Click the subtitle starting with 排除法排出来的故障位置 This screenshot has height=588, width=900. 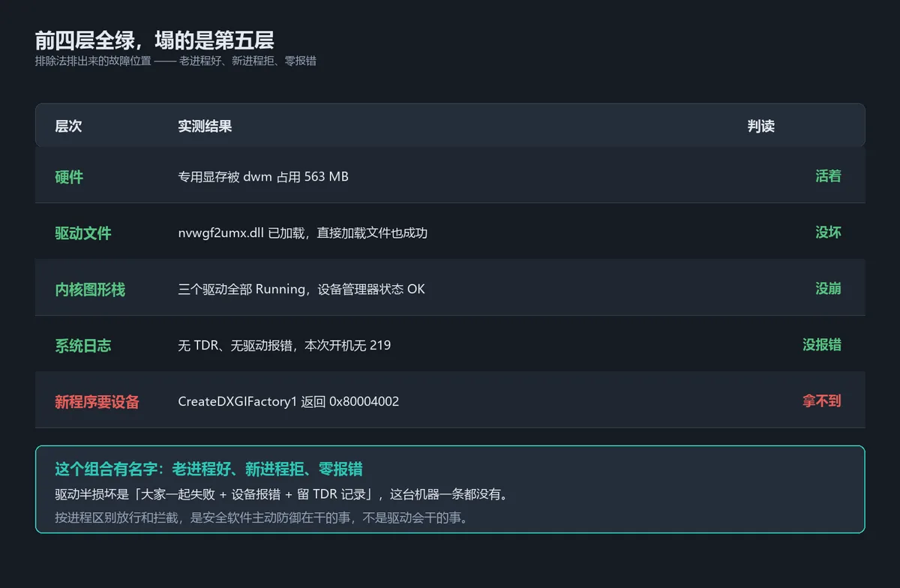pyautogui.click(x=175, y=61)
